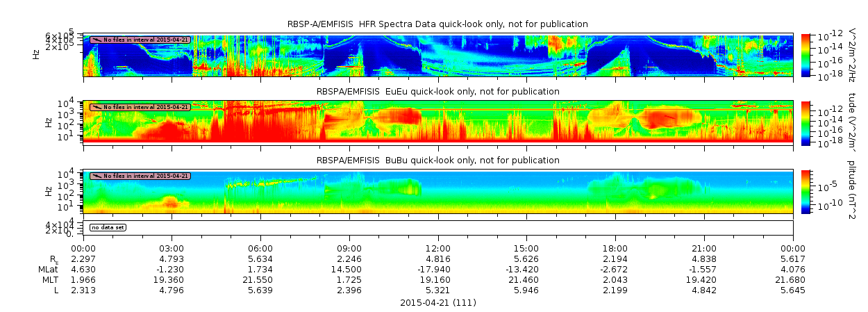Click the MLT value 1.725
This screenshot has width=868, height=312.
coord(349,280)
